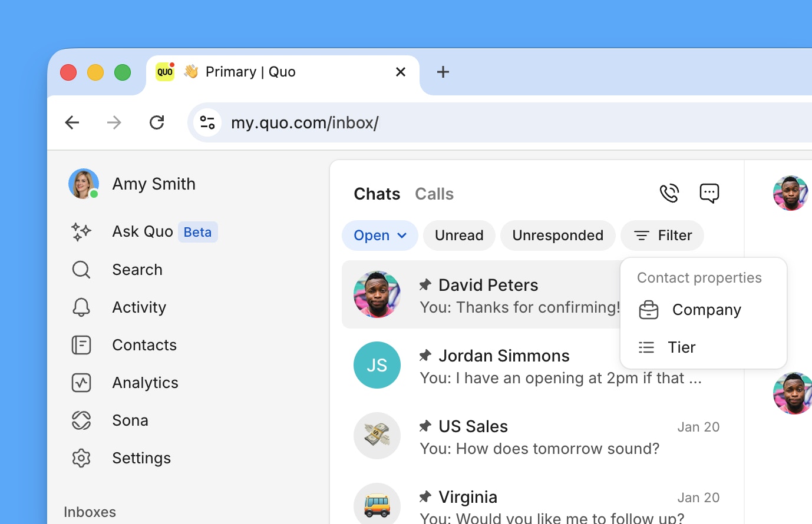Screen dimensions: 812x524
Task: Open a new browser tab
Action: (x=443, y=72)
